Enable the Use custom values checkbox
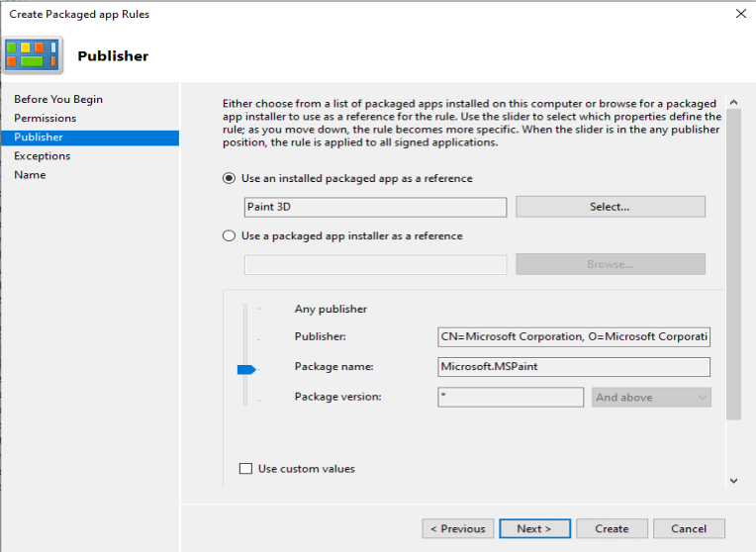Image resolution: width=756 pixels, height=552 pixels. [x=245, y=469]
